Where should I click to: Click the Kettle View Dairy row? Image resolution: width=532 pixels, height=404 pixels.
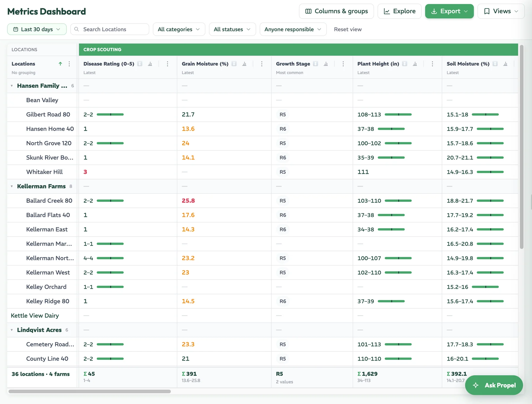[262, 316]
